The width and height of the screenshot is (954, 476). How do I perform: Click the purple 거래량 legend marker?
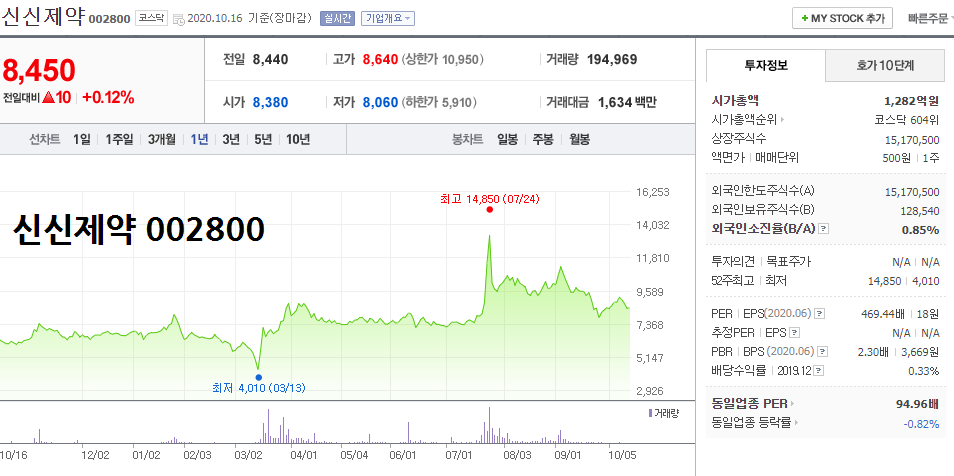[650, 413]
